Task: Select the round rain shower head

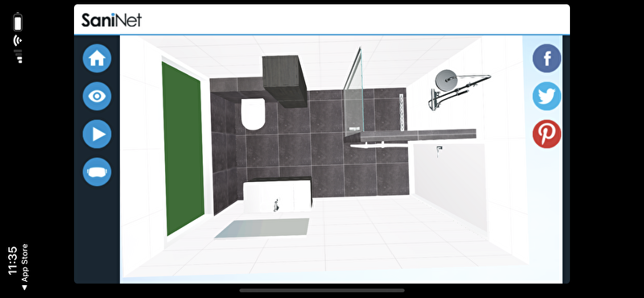Action: 446,81
